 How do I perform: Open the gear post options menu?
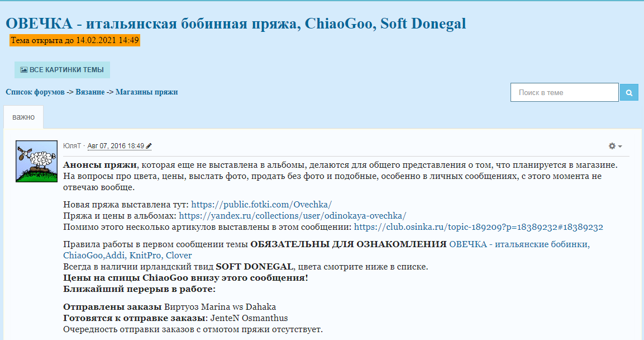click(x=614, y=146)
